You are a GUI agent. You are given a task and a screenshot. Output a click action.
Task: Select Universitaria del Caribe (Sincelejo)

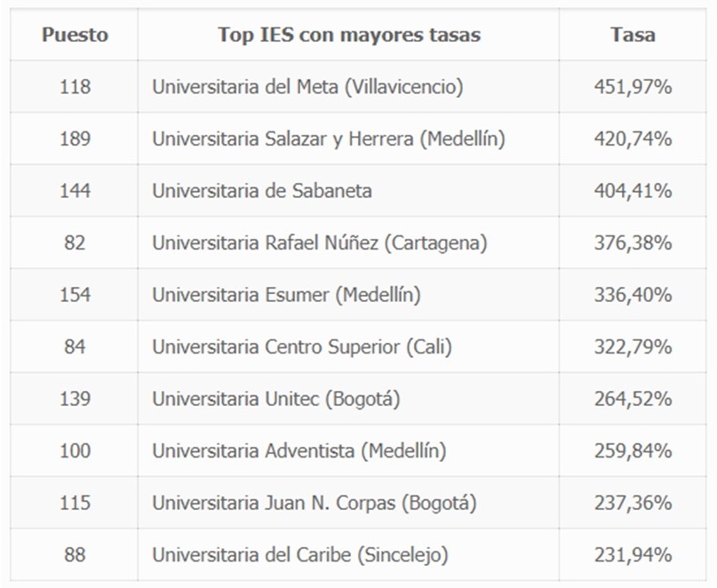(x=300, y=555)
